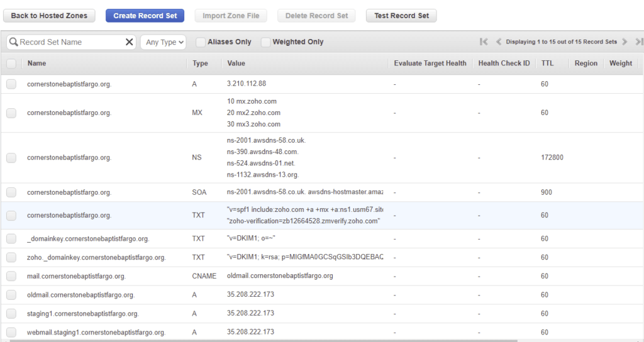Go to previous page of record sets
The height and width of the screenshot is (342, 644).
499,41
